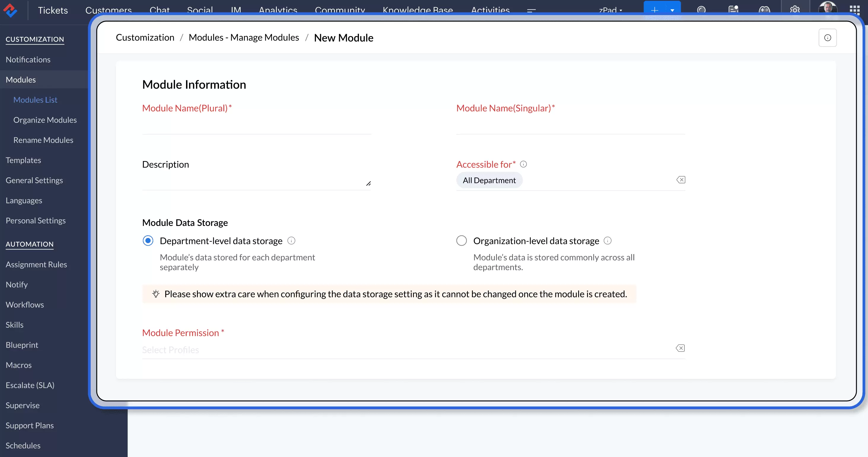Open the page info icon beside New Module
This screenshot has height=457, width=868.
pos(827,38)
